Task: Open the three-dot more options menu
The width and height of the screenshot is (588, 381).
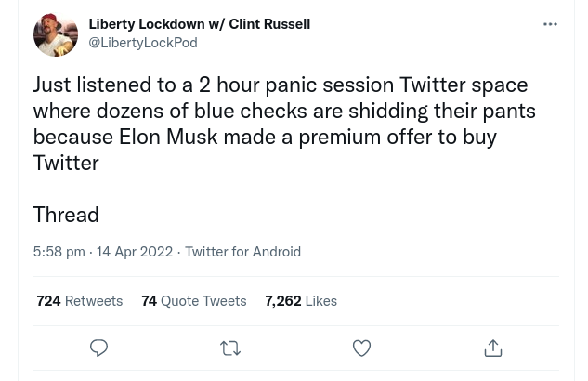Action: tap(550, 25)
